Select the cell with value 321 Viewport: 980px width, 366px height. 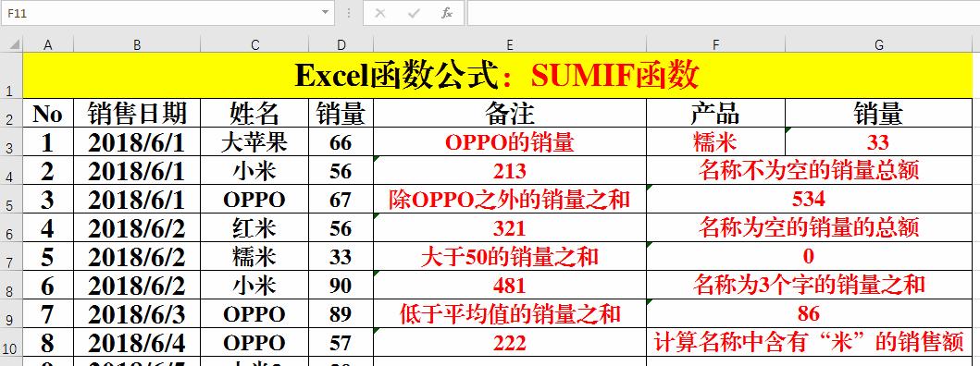510,228
